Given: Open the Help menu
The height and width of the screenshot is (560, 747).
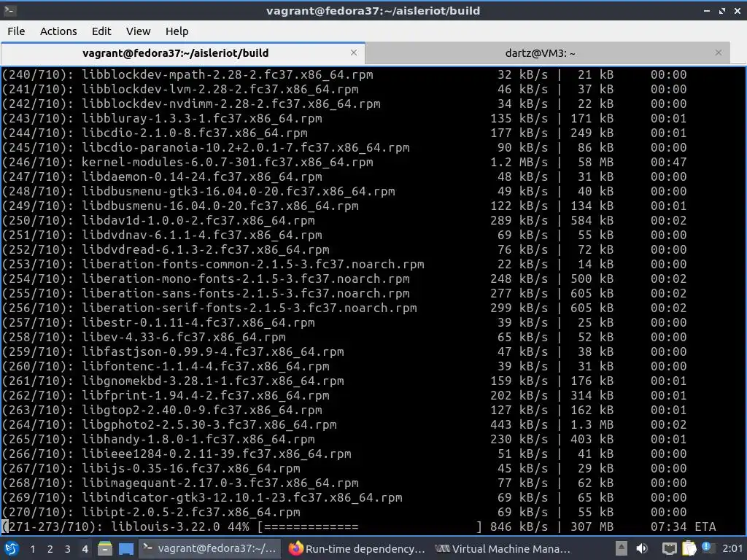Looking at the screenshot, I should tap(177, 31).
